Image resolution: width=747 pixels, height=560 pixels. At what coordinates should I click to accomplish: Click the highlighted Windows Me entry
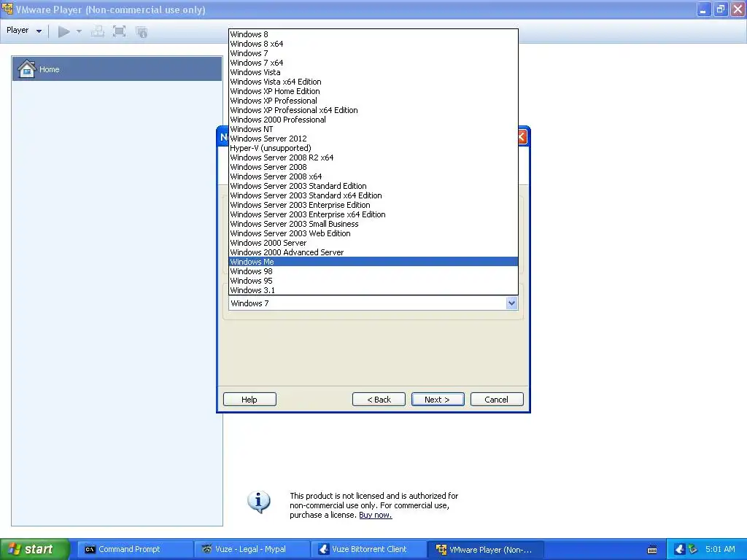pos(373,262)
